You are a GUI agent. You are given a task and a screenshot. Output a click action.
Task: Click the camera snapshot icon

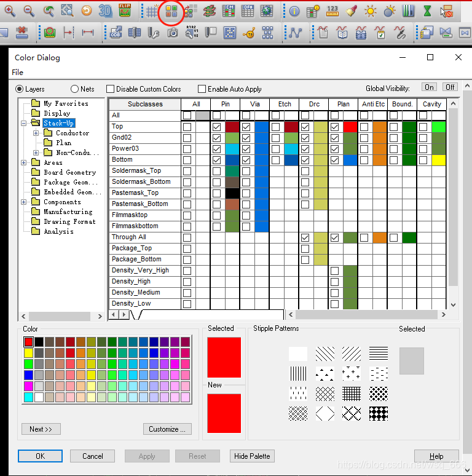[x=173, y=33]
